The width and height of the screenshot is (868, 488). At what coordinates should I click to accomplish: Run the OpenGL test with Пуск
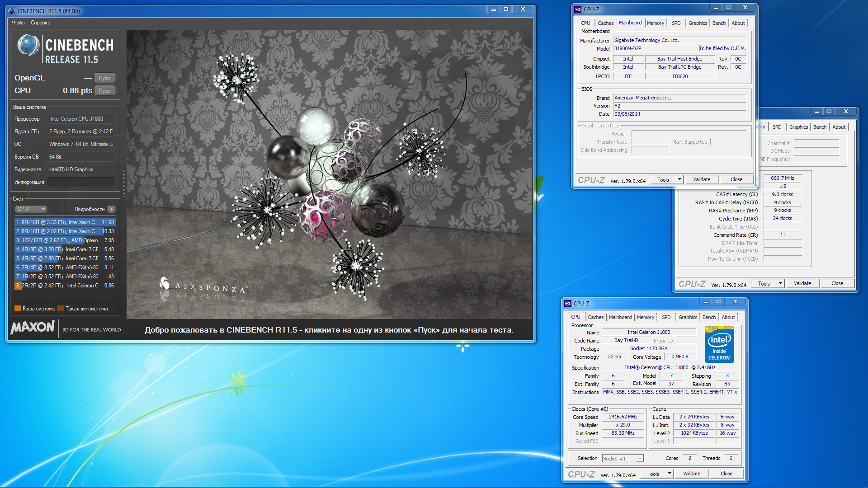tap(105, 78)
